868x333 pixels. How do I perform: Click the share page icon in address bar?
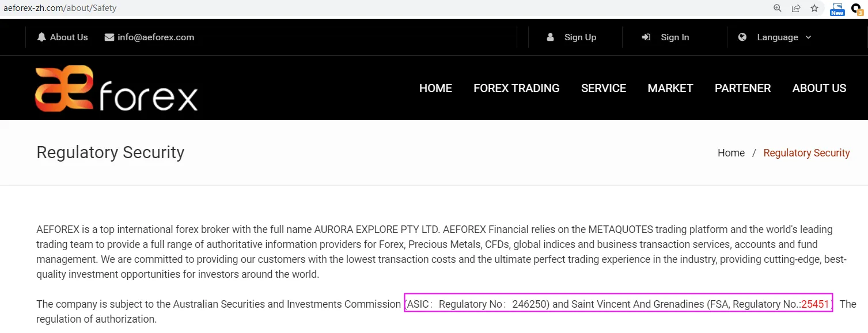pos(796,8)
